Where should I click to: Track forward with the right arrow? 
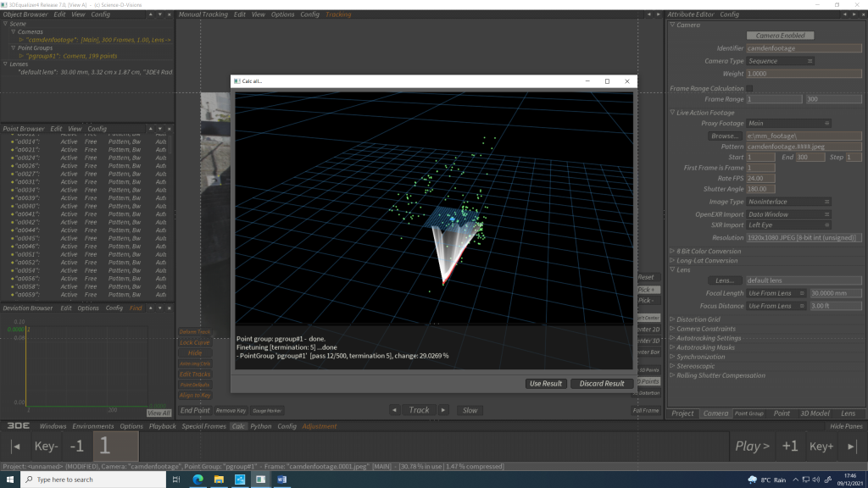443,411
